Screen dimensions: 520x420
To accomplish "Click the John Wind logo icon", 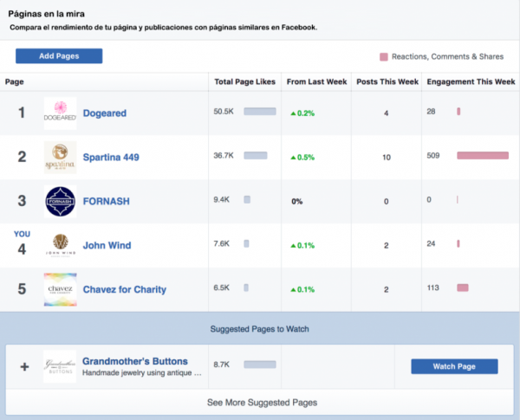I will click(x=60, y=245).
